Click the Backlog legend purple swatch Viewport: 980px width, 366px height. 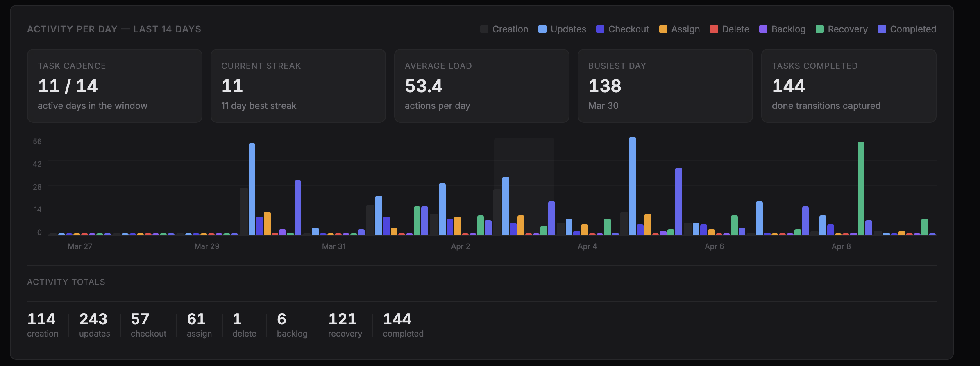(x=763, y=29)
